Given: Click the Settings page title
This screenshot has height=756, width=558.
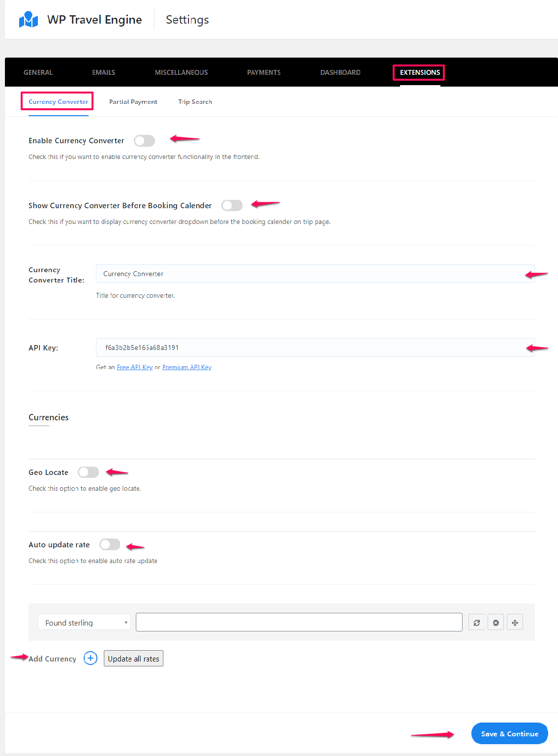Looking at the screenshot, I should tap(187, 20).
